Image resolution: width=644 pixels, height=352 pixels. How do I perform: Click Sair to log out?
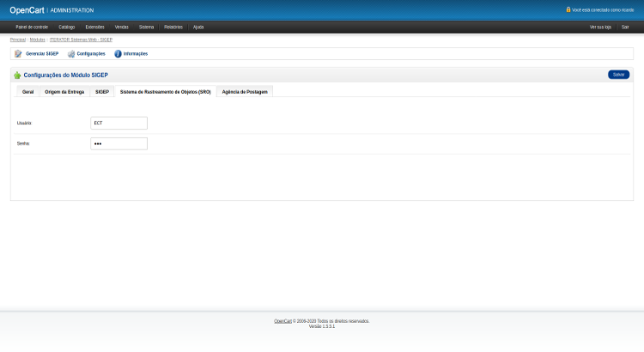tap(625, 27)
